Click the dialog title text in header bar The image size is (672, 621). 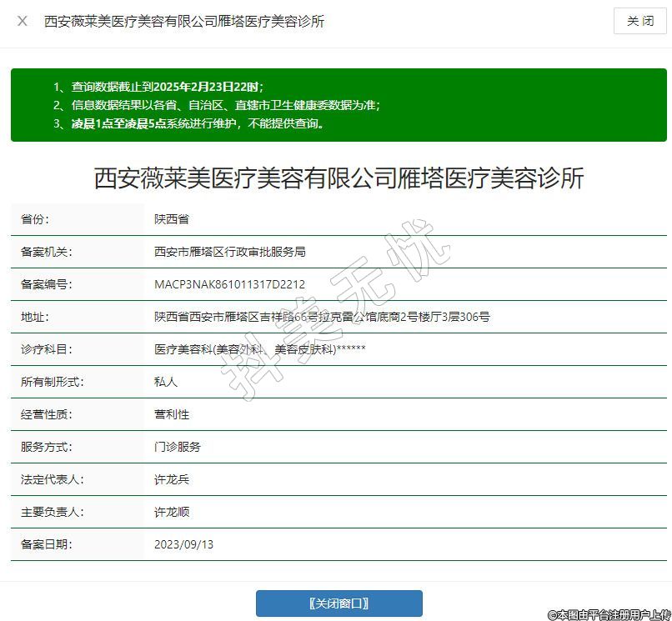tap(183, 21)
